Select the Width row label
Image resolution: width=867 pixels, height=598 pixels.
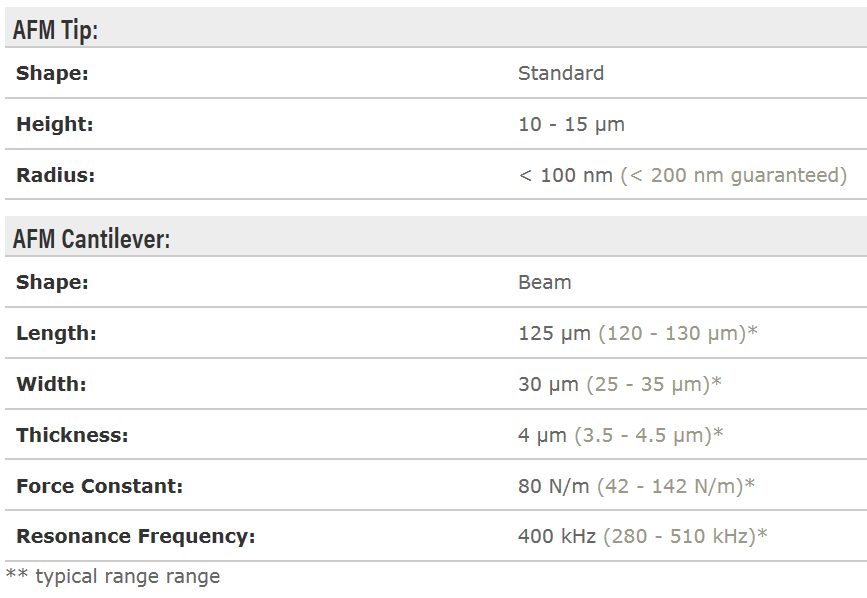(51, 384)
